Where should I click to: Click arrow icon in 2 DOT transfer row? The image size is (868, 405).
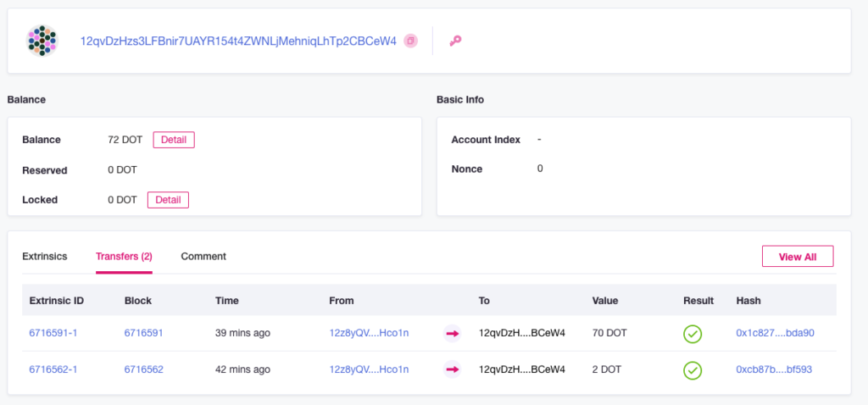453,369
